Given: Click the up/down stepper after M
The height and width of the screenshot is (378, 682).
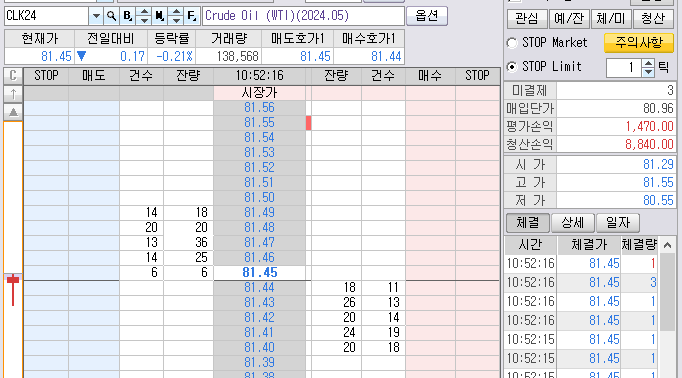Looking at the screenshot, I should pos(176,16).
